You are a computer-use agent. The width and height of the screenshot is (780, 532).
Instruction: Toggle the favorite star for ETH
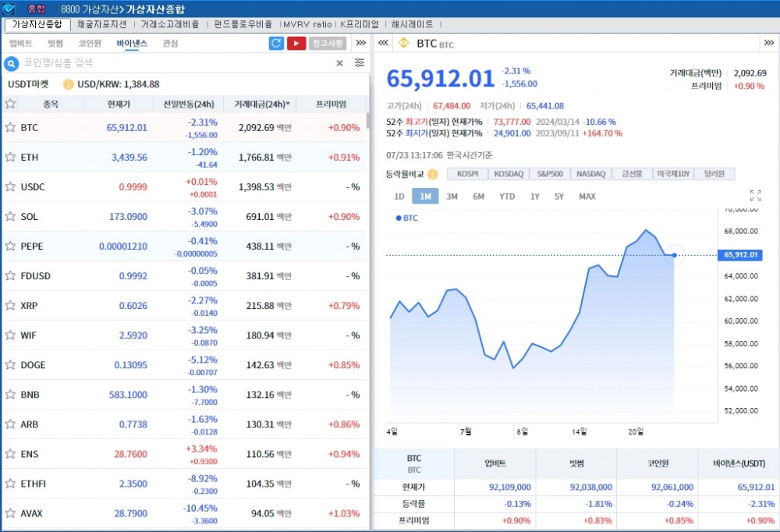[10, 158]
